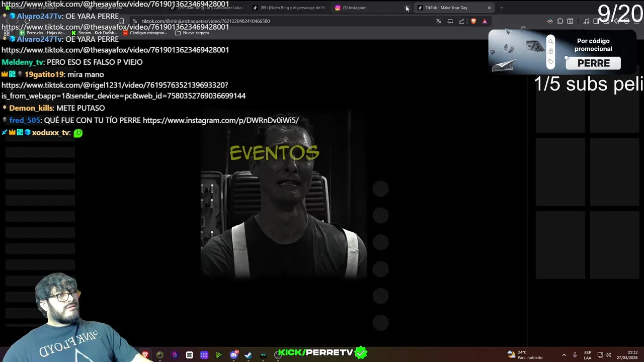
Task: Click the microphone icon in system tray
Action: coord(575,355)
